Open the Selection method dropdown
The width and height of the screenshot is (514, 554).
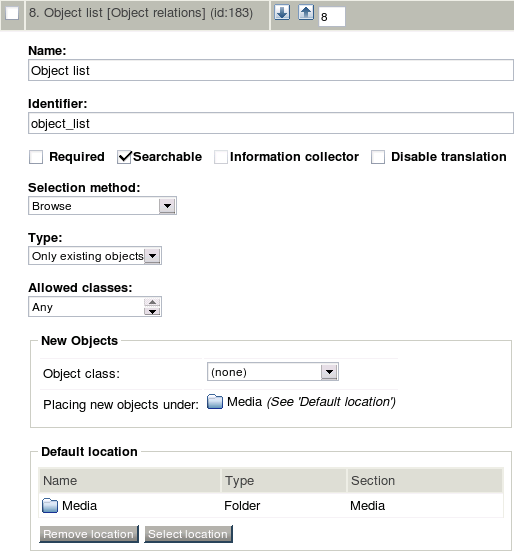(102, 206)
